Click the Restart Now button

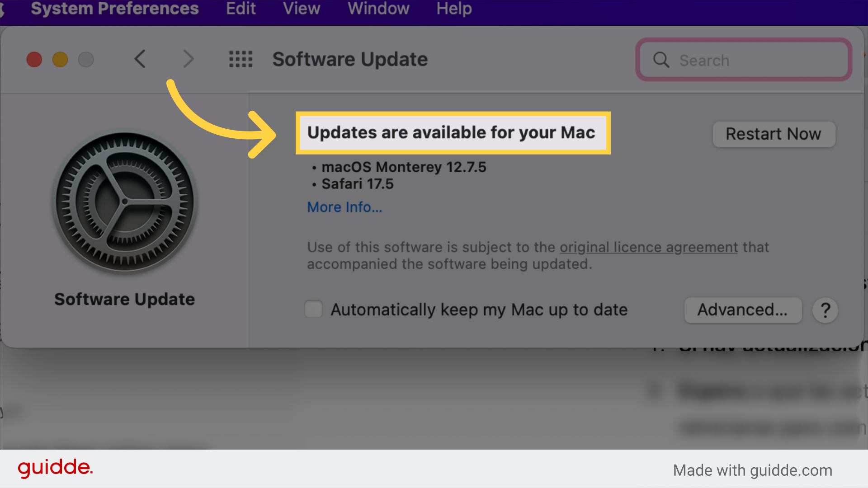(774, 134)
